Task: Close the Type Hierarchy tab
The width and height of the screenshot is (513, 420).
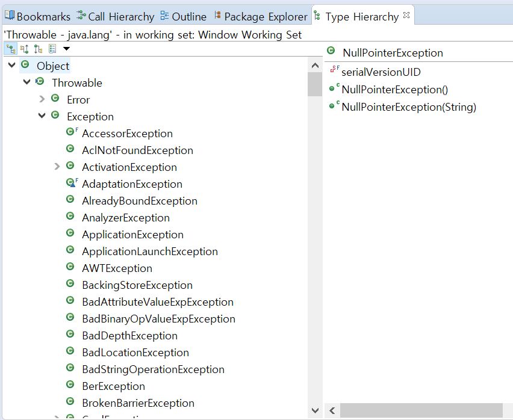Action: tap(406, 16)
